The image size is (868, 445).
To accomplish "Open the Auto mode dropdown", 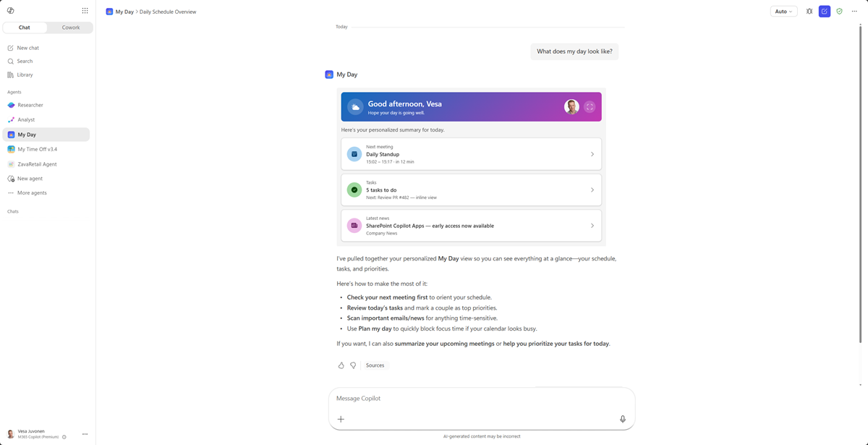I will pyautogui.click(x=783, y=12).
